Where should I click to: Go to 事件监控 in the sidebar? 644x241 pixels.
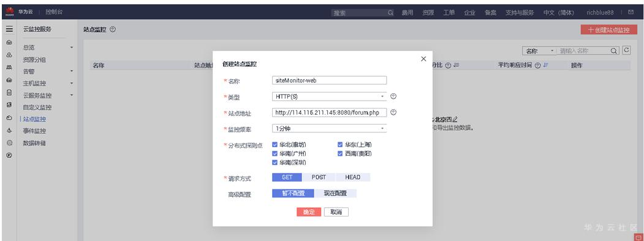point(34,131)
